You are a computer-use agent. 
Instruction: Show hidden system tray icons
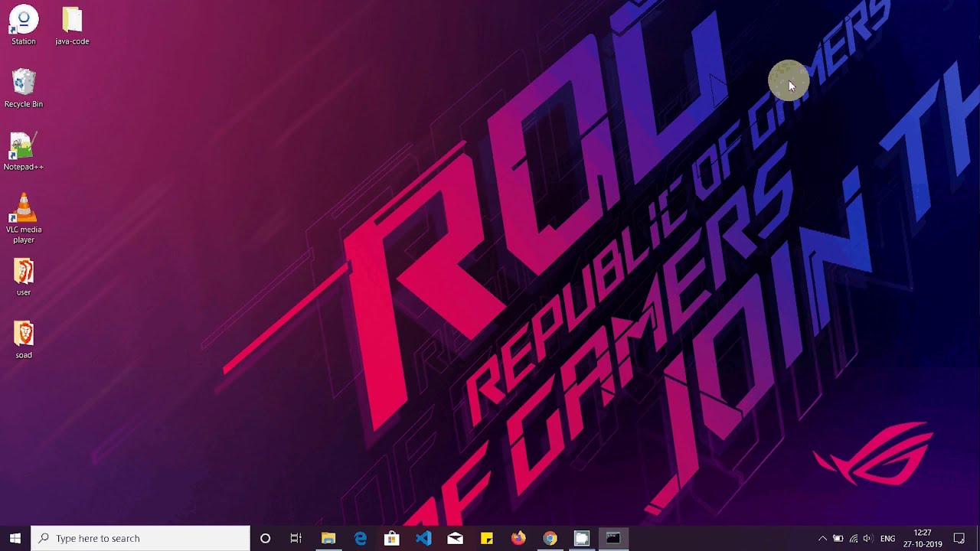822,538
